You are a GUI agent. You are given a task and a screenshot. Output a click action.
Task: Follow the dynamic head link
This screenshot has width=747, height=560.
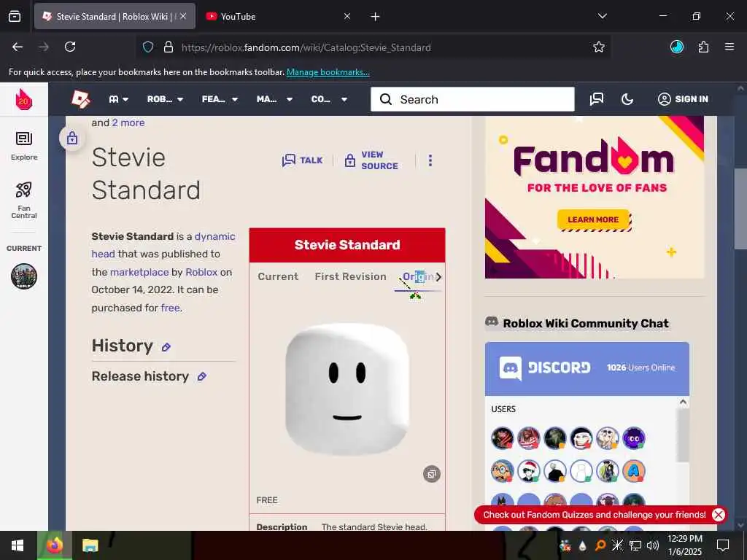tap(163, 245)
